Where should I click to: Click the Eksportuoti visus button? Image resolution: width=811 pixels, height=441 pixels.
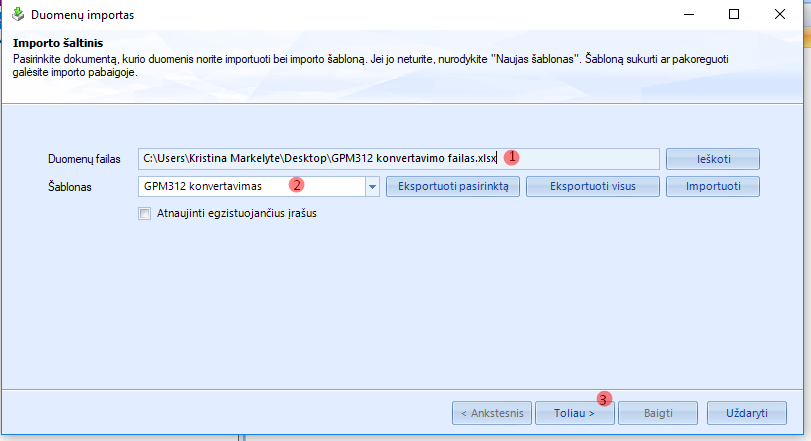594,187
